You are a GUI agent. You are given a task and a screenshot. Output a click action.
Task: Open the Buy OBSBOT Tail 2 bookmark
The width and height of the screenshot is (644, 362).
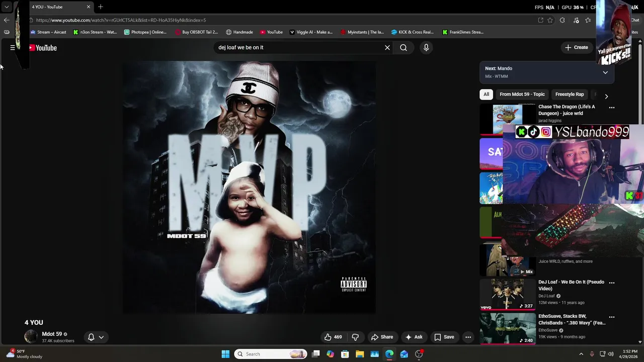197,32
